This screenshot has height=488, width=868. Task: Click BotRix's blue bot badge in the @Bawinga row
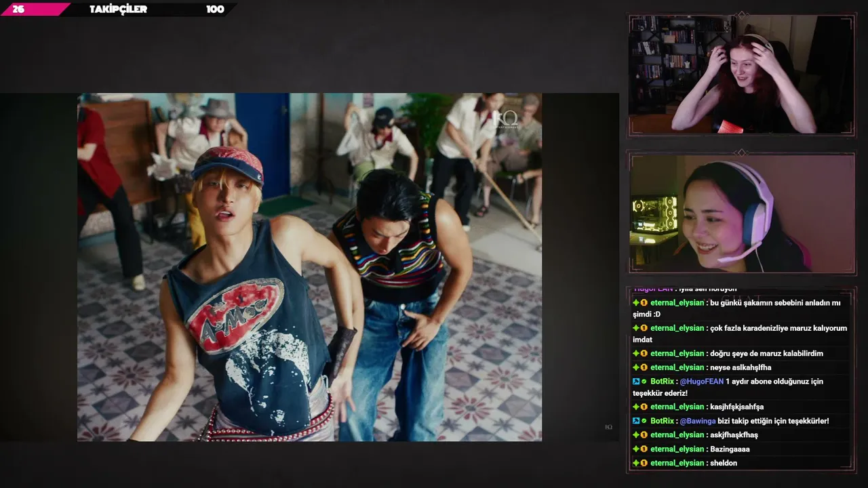pos(636,421)
